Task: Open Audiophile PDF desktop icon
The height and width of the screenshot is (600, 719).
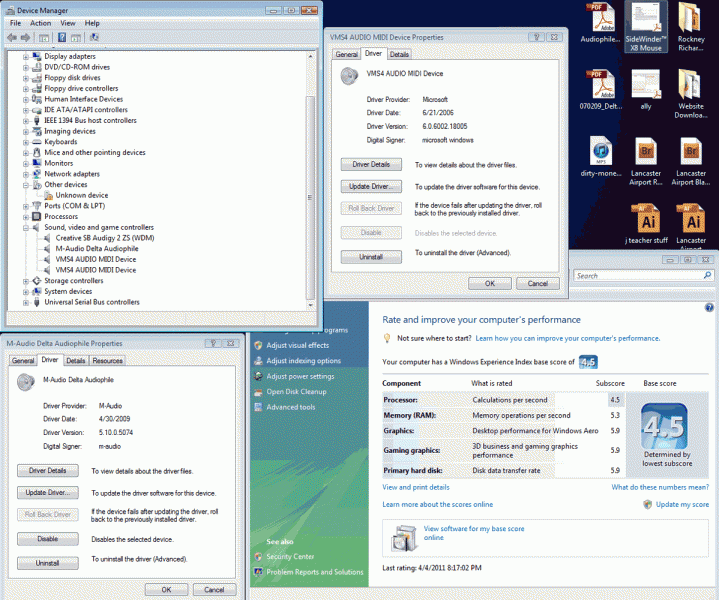Action: click(x=601, y=23)
